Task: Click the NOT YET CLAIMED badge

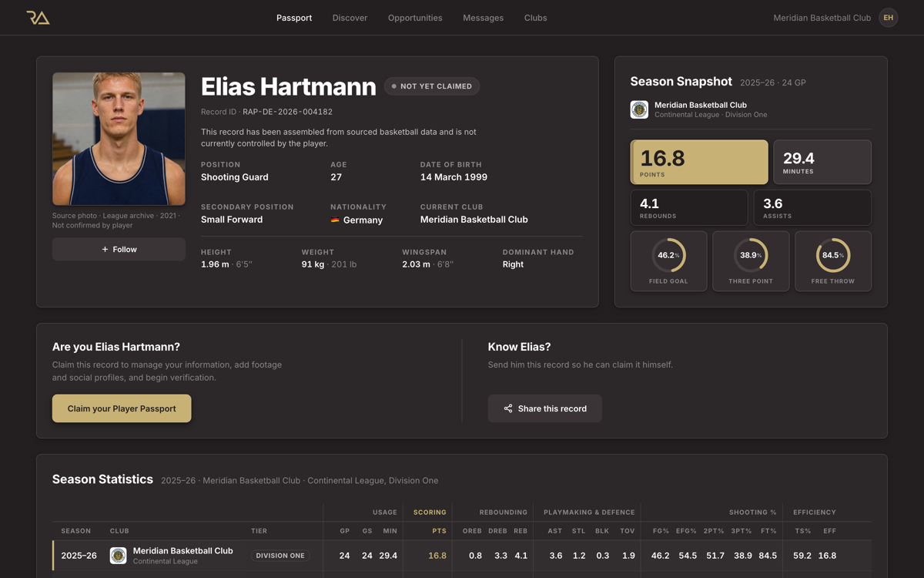Action: click(432, 86)
